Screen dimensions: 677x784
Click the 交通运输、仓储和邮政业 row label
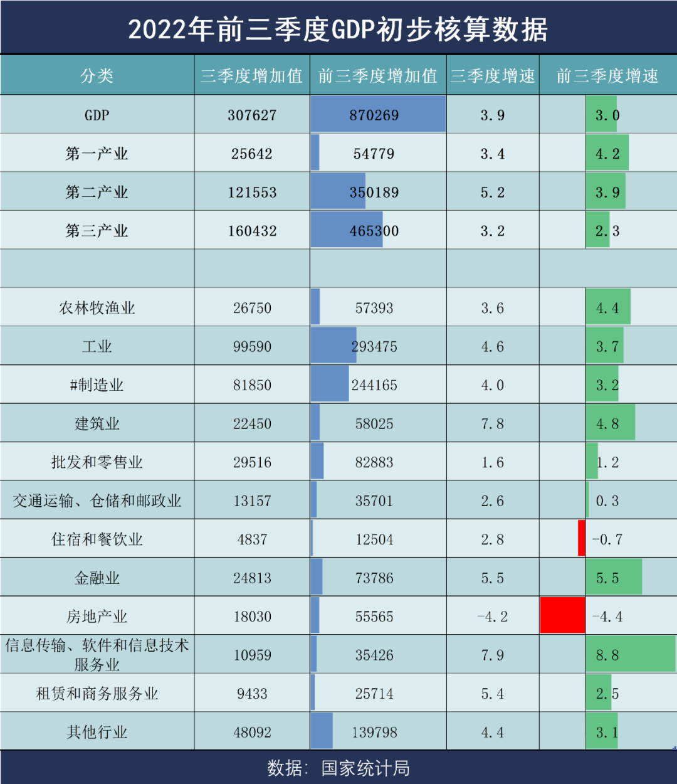click(97, 501)
